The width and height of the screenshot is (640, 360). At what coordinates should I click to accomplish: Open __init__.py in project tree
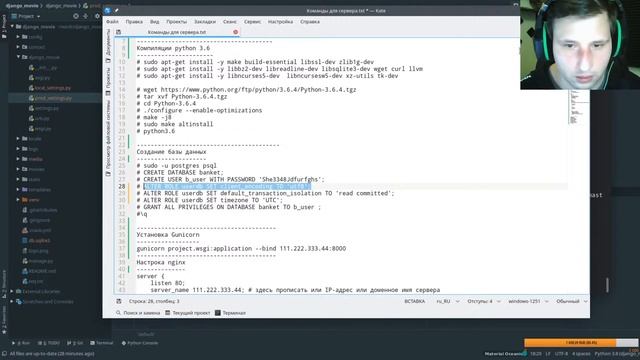click(43, 67)
